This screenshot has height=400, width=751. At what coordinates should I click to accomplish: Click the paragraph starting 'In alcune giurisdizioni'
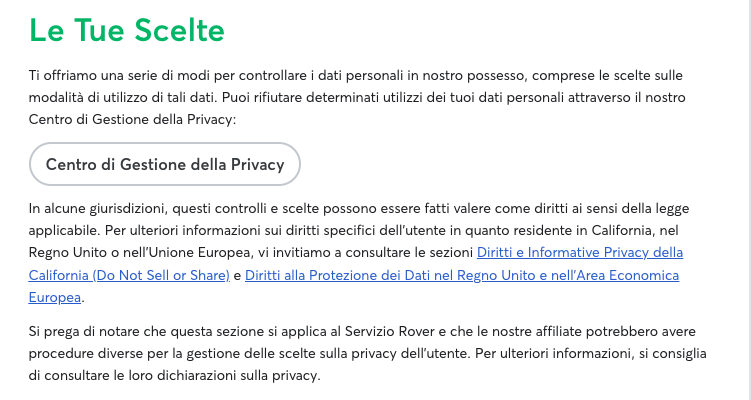point(359,252)
